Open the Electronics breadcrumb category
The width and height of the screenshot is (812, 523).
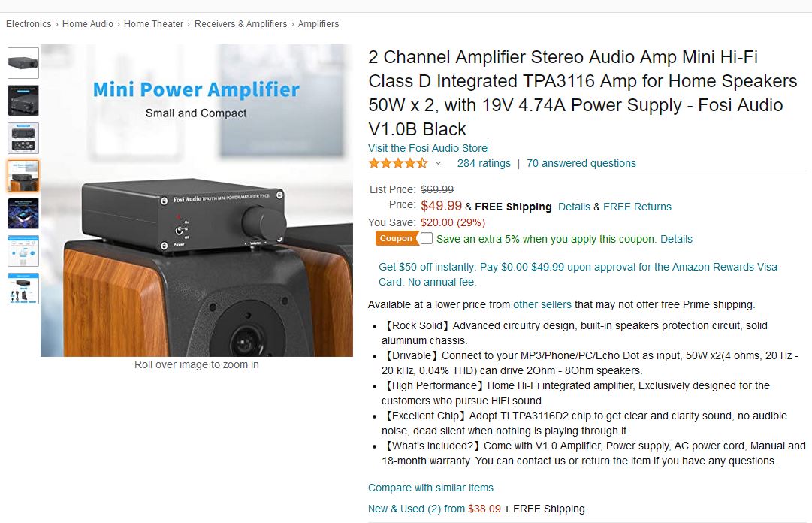pyautogui.click(x=29, y=24)
